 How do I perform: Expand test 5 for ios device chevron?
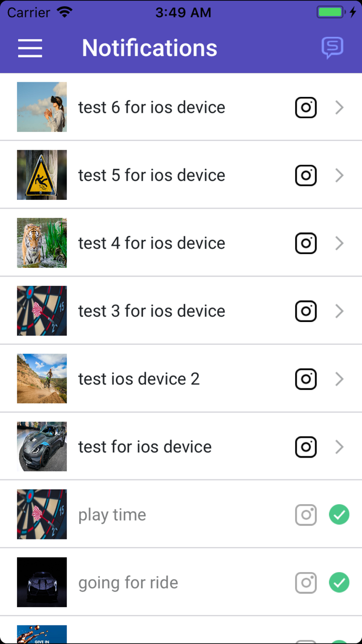(339, 175)
